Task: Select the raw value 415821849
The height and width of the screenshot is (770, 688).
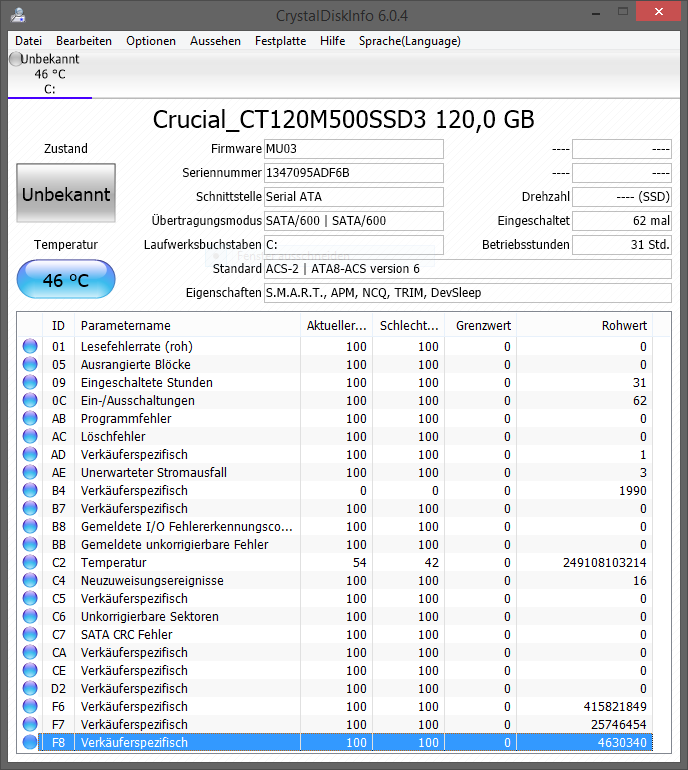Action: 615,707
